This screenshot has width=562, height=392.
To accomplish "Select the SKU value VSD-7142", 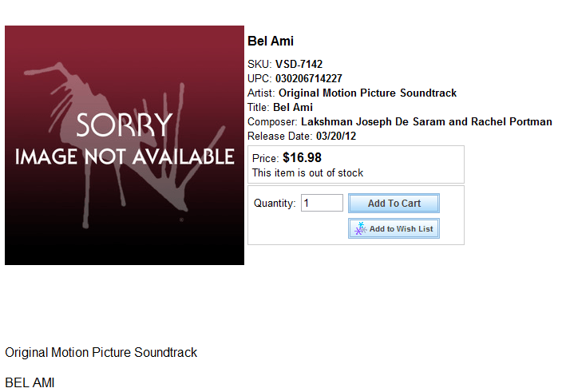I will click(x=299, y=64).
